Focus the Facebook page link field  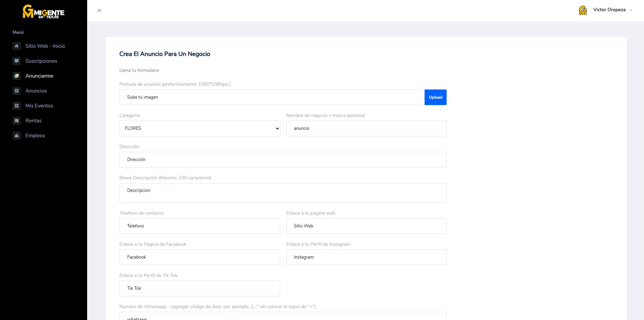(200, 257)
